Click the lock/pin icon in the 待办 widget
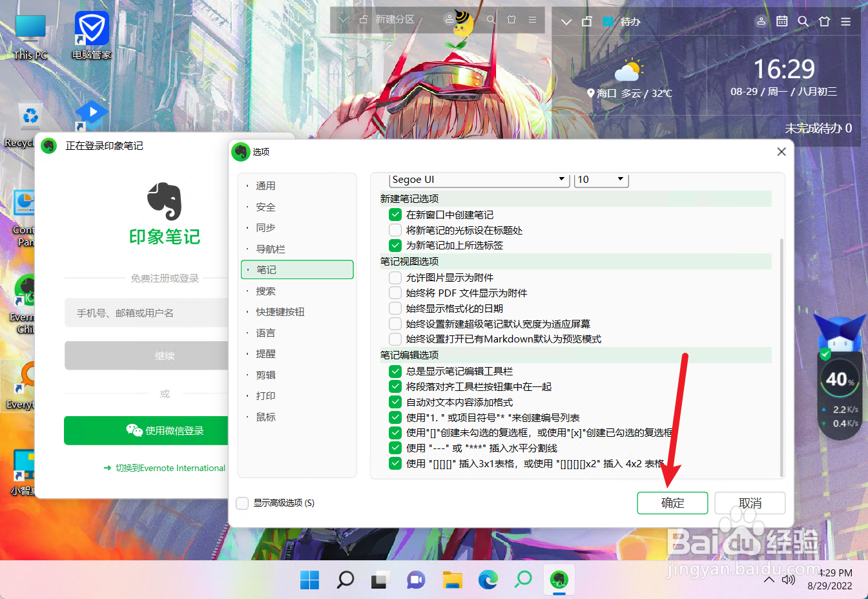868x599 pixels. [586, 21]
